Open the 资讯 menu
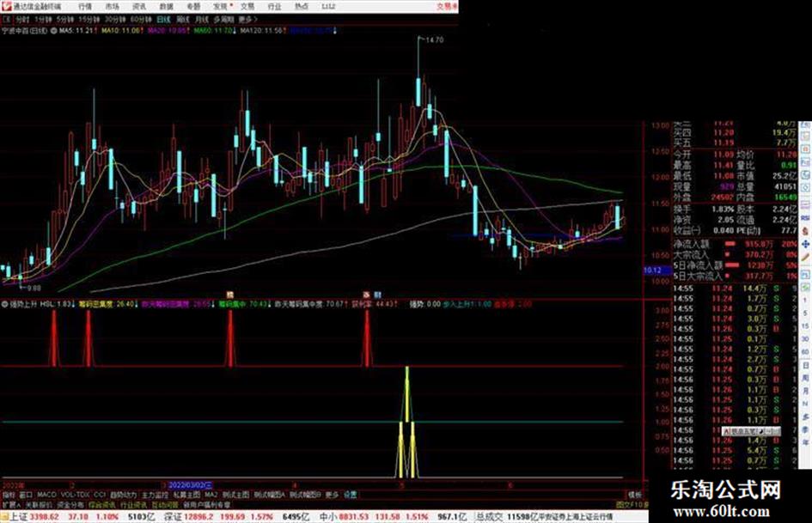812x523 pixels. [139, 7]
